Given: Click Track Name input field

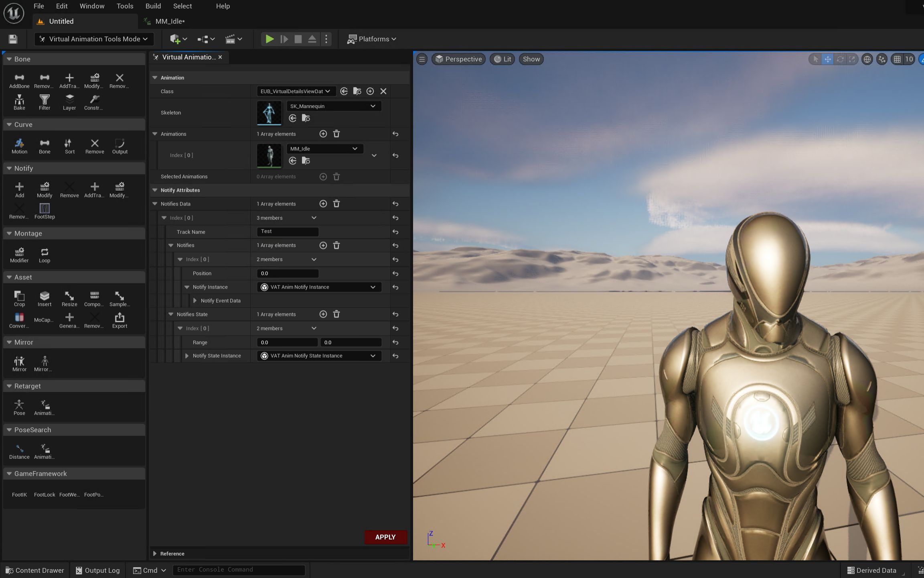Looking at the screenshot, I should pos(288,231).
